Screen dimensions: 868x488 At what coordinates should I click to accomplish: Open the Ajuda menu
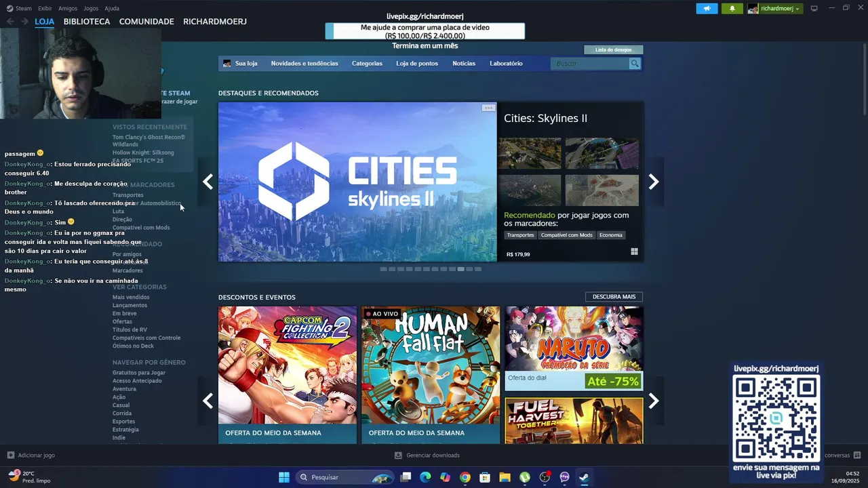click(x=112, y=8)
